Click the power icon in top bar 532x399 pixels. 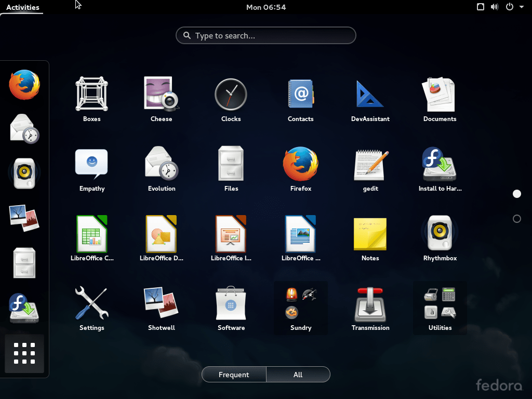tap(510, 7)
